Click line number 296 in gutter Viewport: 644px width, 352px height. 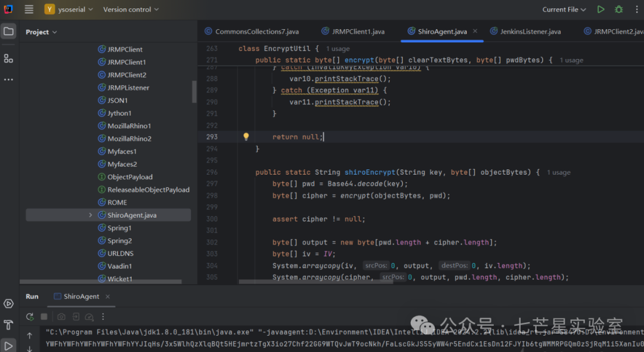click(x=212, y=172)
